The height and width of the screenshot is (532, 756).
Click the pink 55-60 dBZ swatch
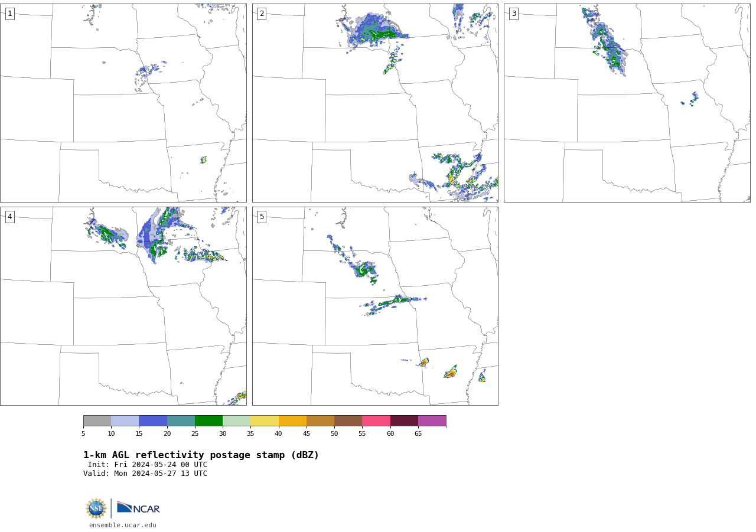[x=376, y=420]
